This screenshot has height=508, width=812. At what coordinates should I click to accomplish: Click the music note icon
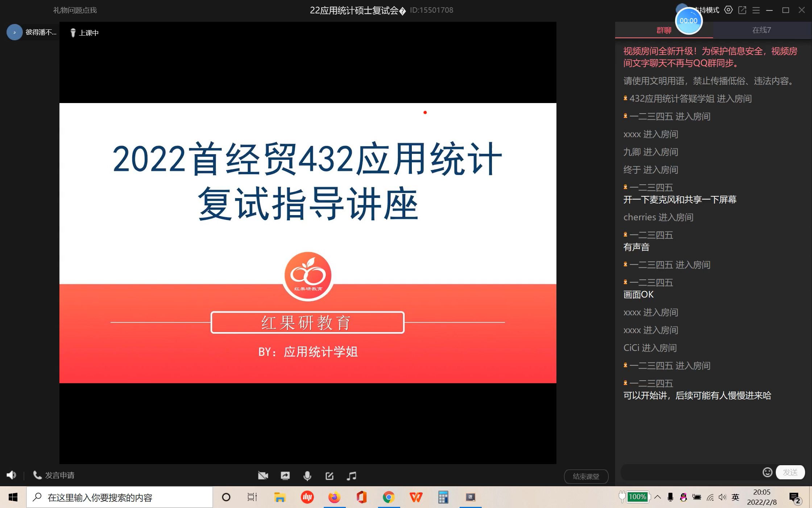pyautogui.click(x=352, y=476)
